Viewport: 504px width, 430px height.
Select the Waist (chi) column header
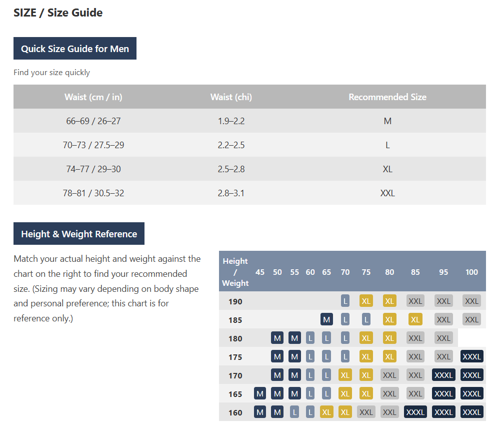pos(231,97)
